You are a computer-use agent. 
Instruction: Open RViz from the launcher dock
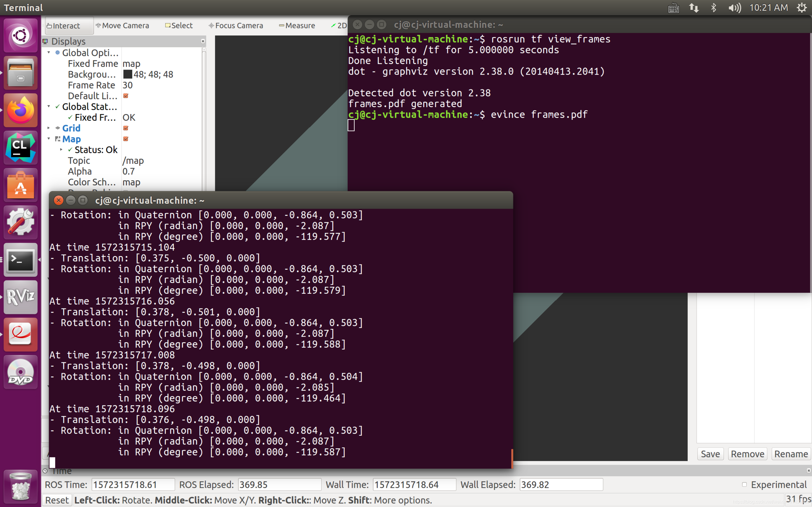21,297
